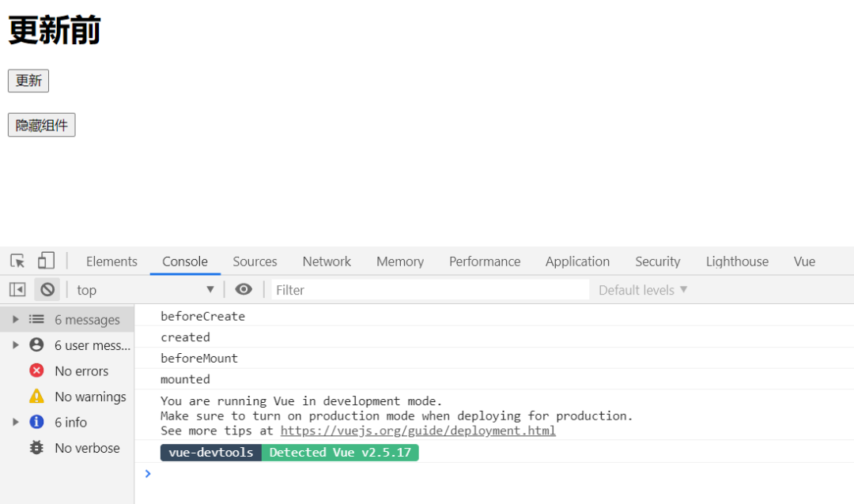854x504 pixels.
Task: Click the red error icon for No errors
Action: [36, 370]
